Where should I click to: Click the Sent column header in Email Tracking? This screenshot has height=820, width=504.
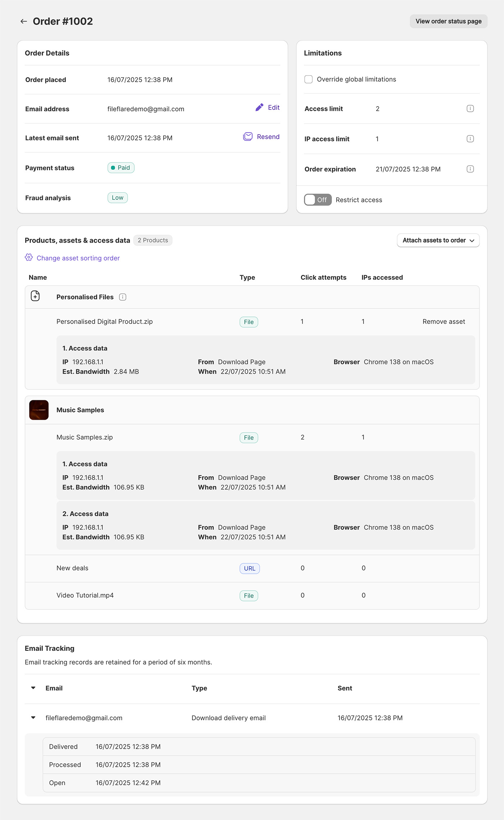345,688
